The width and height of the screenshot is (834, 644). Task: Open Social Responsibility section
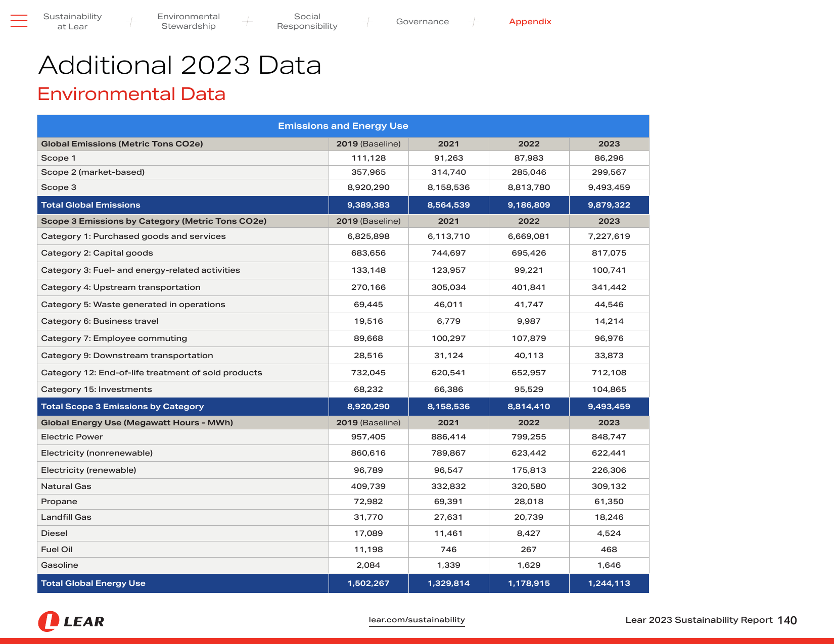pyautogui.click(x=307, y=21)
